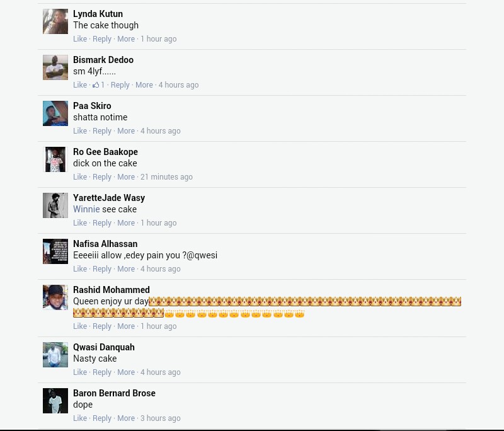This screenshot has width=504, height=431.
Task: Open the name link Qwasi Danquah
Action: pos(104,347)
